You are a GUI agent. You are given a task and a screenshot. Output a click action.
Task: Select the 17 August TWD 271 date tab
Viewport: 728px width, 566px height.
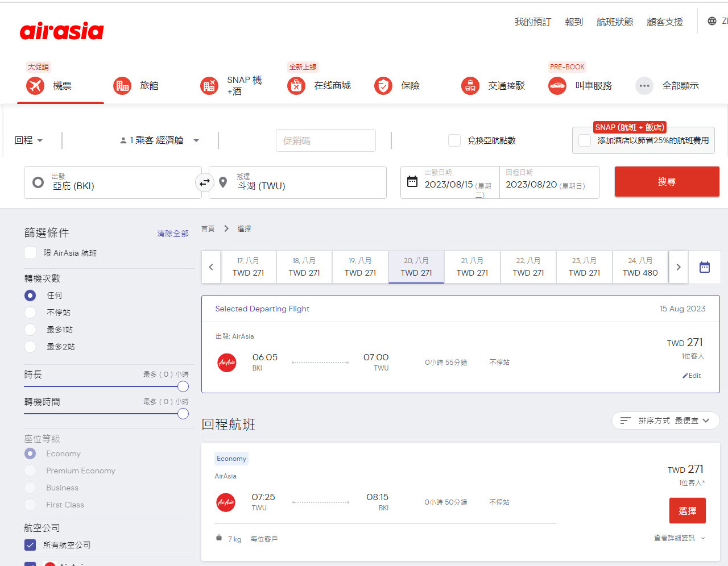249,267
